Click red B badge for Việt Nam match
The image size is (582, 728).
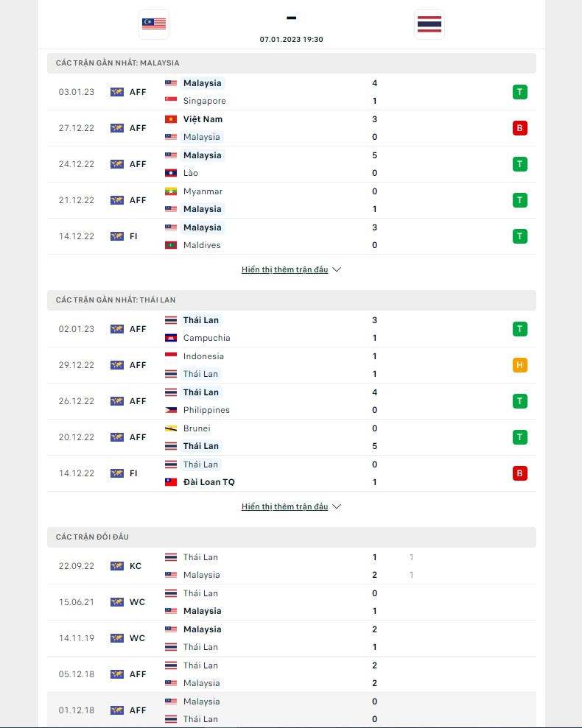[519, 128]
